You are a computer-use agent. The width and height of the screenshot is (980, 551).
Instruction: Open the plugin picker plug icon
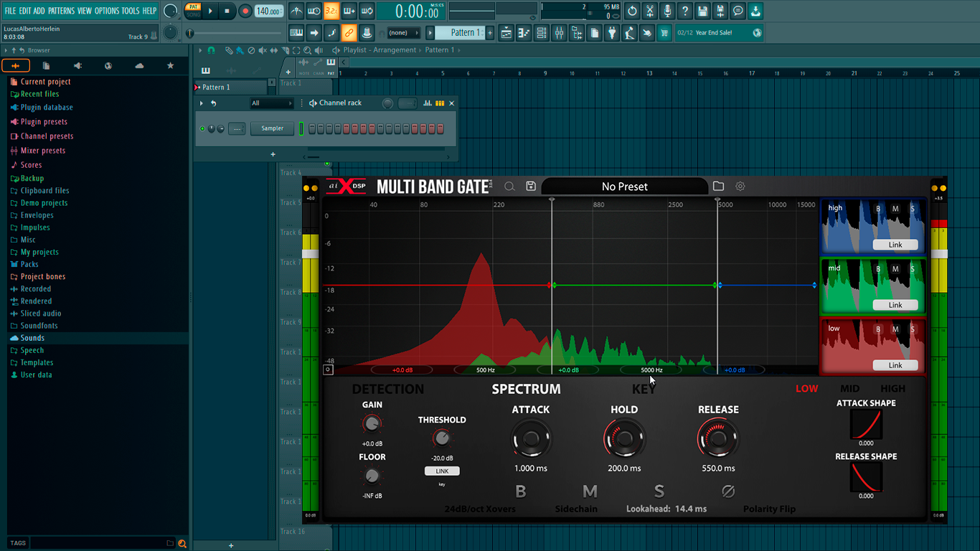point(612,33)
